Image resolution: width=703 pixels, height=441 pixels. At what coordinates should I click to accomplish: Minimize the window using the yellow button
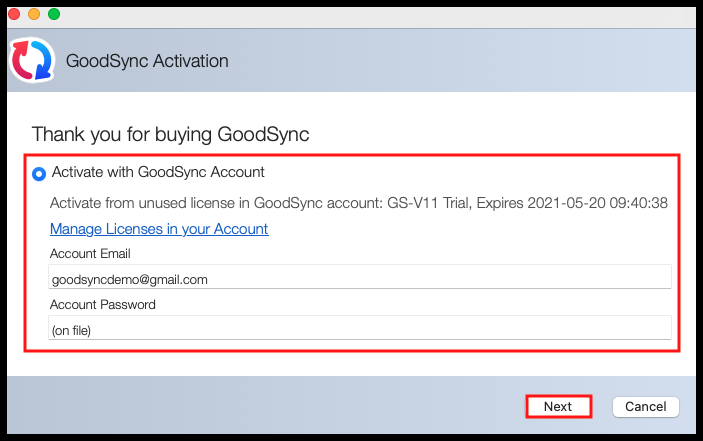pyautogui.click(x=34, y=14)
